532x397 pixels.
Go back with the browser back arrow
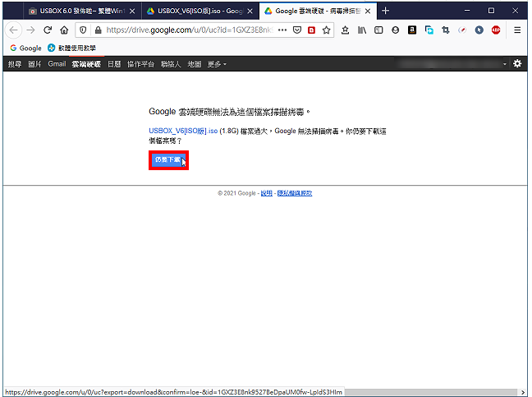click(x=14, y=30)
